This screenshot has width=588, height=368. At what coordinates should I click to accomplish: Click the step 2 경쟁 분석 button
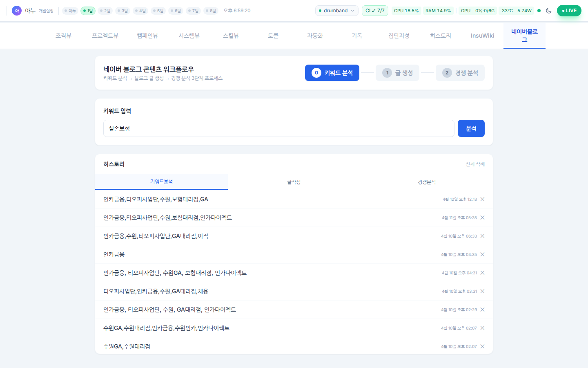point(460,73)
